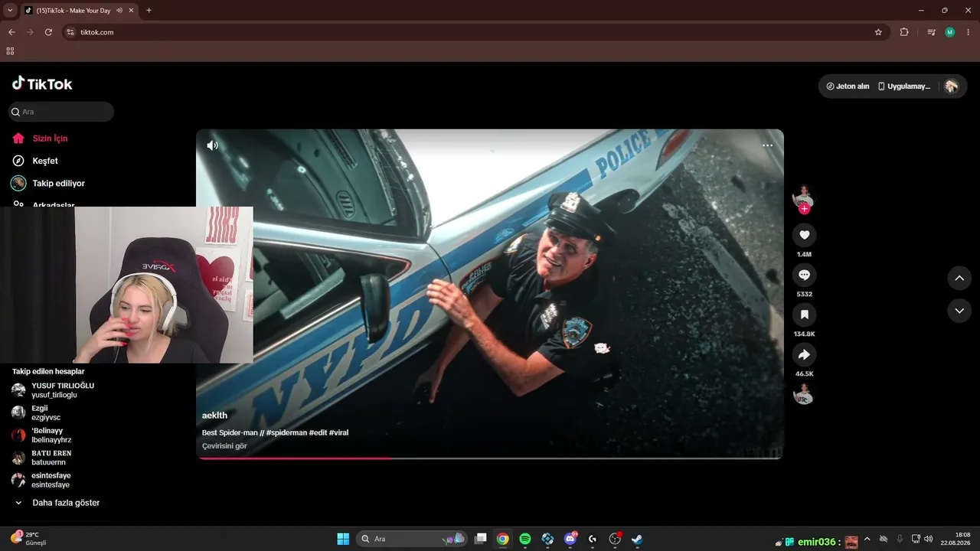Open Discord from the taskbar
The width and height of the screenshot is (980, 551).
coord(570,539)
